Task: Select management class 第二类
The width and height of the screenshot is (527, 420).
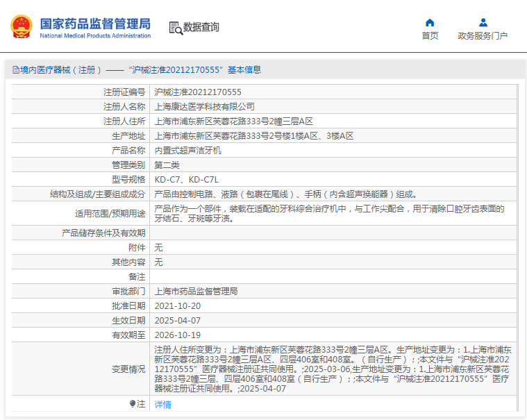Action: 167,165
